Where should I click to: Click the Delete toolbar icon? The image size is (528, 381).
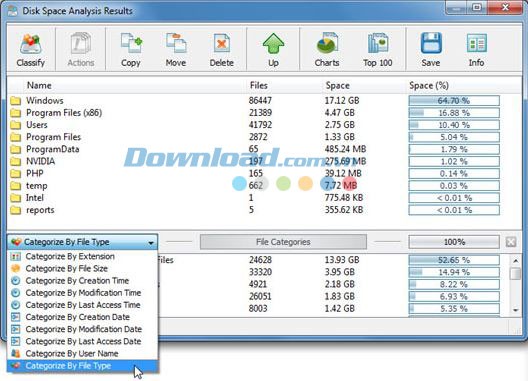(221, 49)
